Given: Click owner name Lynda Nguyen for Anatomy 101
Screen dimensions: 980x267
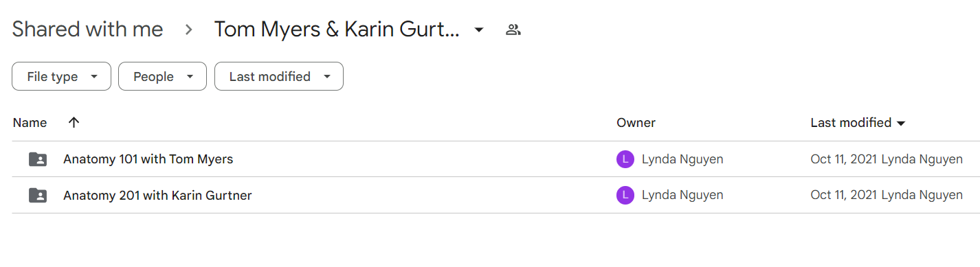Looking at the screenshot, I should (x=682, y=159).
